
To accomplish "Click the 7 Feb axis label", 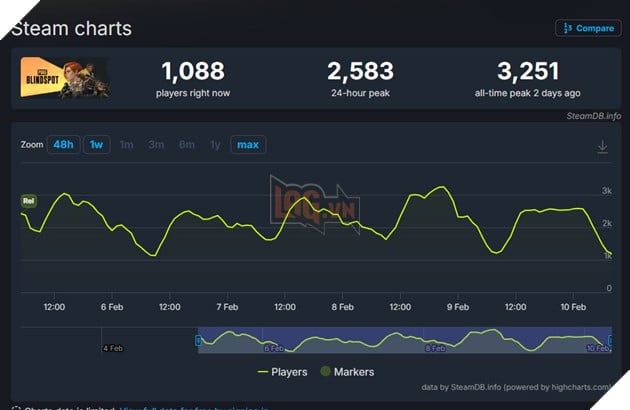I will (227, 307).
